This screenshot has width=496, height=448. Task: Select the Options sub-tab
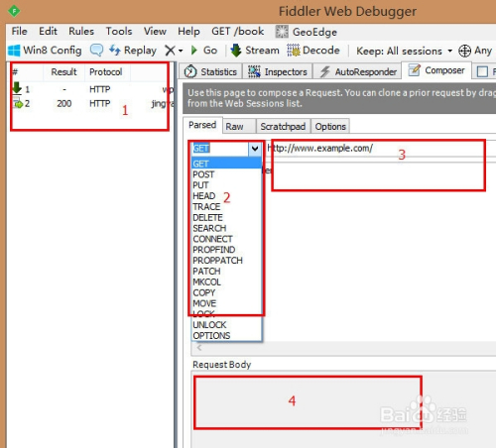[330, 126]
